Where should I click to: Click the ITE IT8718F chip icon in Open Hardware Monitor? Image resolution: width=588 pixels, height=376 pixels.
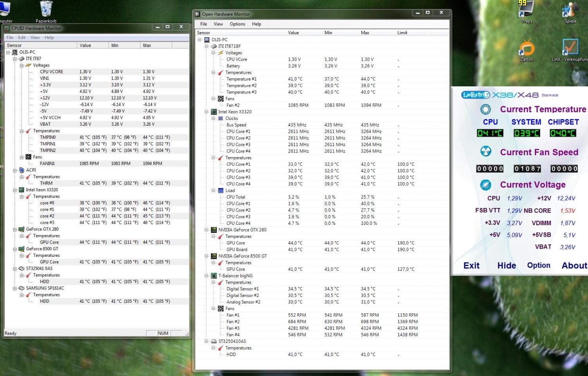[214, 46]
